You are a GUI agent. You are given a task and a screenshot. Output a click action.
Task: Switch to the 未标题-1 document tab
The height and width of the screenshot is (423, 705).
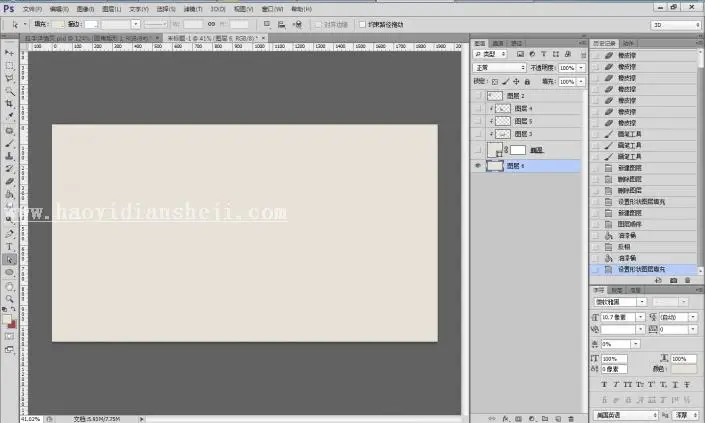(x=213, y=38)
